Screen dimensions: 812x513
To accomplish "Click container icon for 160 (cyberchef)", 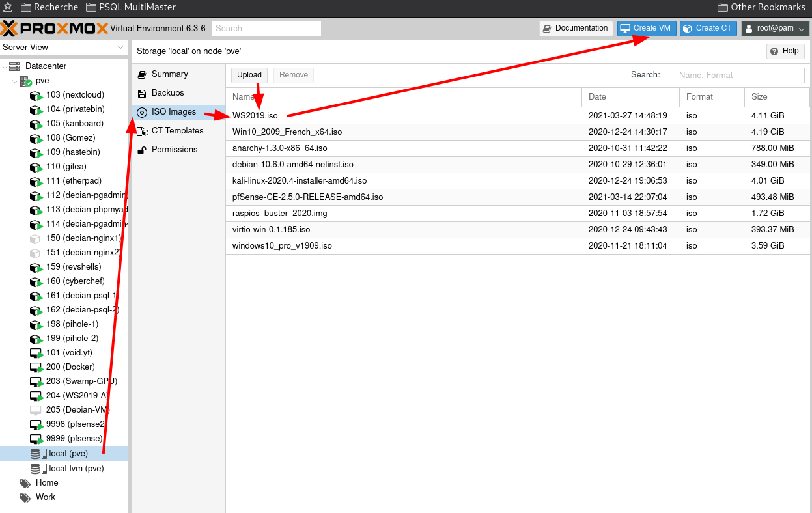I will point(36,281).
